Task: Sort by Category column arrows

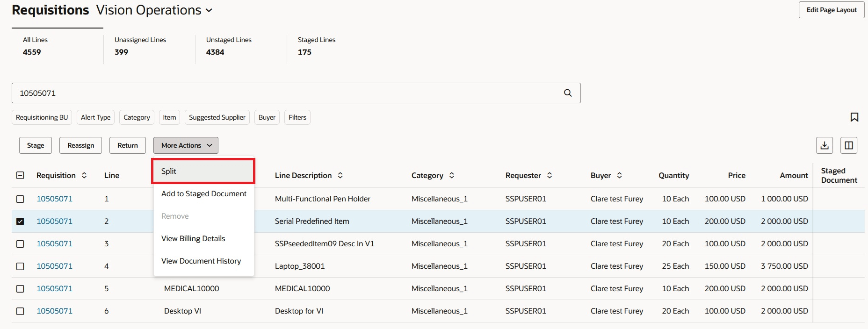Action: click(x=452, y=175)
